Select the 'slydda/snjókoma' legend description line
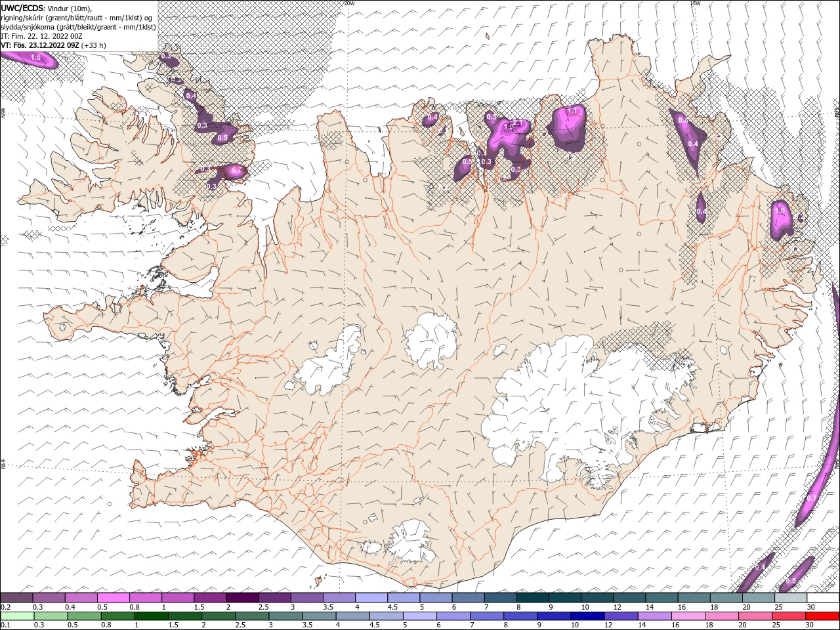 click(78, 27)
